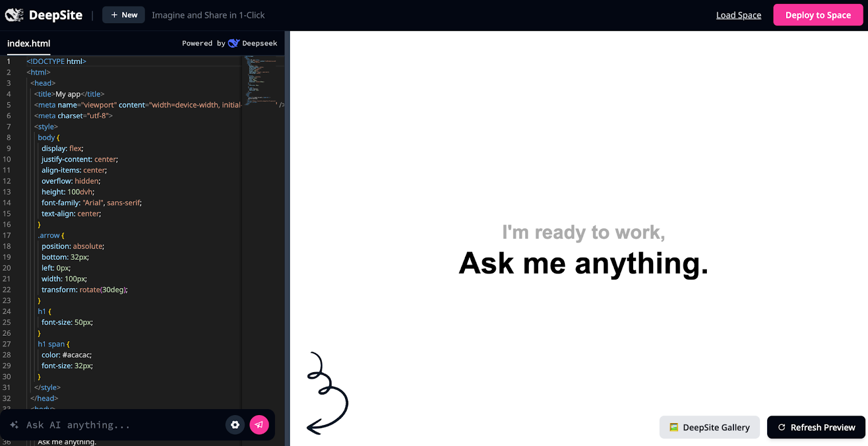Screen dimensions: 868x446
Task: Click the transform rotate(30deg) line
Action: [84, 290]
